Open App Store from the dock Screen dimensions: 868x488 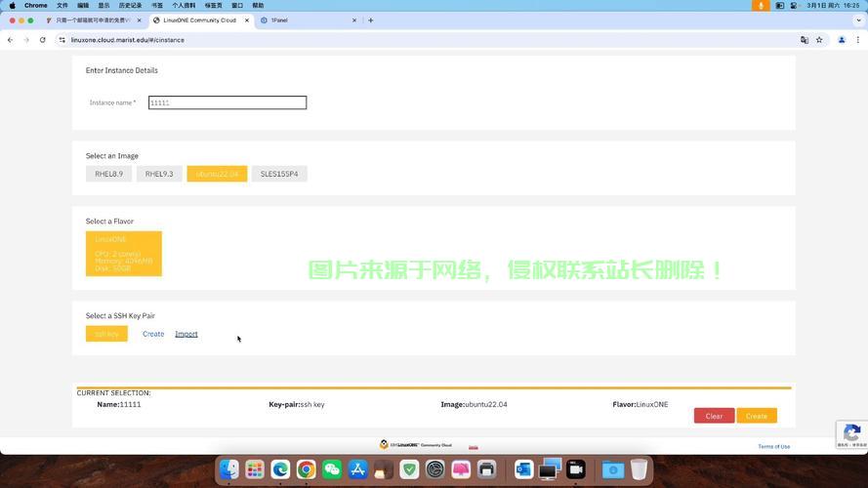[357, 470]
